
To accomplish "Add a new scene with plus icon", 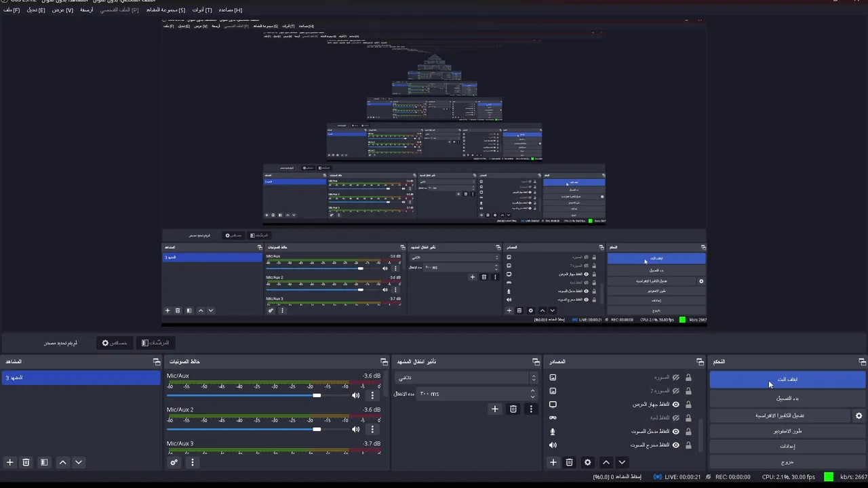I will [x=9, y=462].
